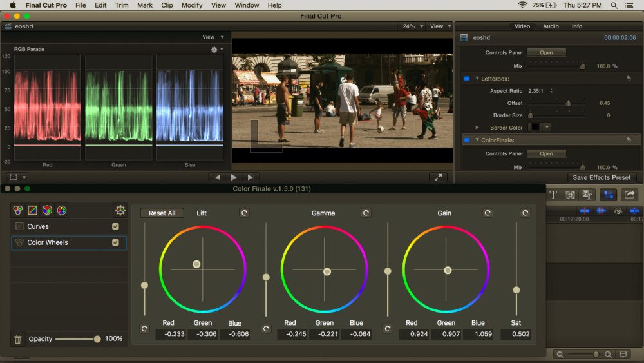This screenshot has height=363, width=644.
Task: Add a Color Wheels layer via three-circles icon
Action: (18, 210)
